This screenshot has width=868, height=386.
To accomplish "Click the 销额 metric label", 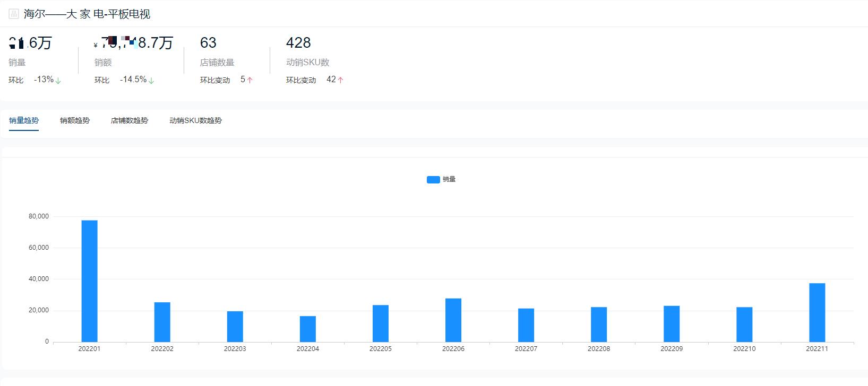I will [x=103, y=63].
